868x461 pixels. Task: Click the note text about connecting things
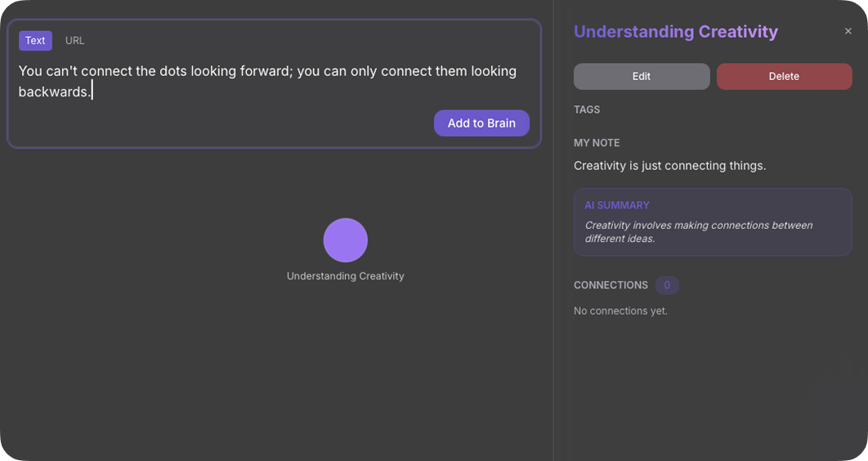click(x=669, y=166)
